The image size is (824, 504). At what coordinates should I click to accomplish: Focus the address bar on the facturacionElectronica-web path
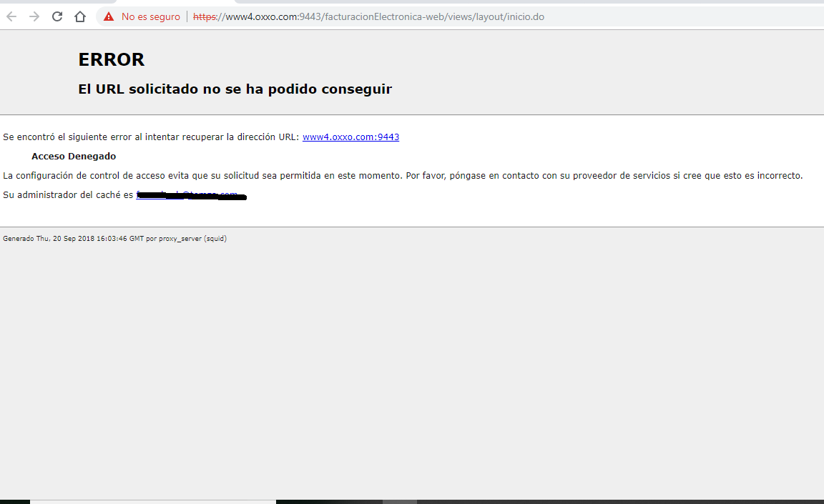pos(401,16)
